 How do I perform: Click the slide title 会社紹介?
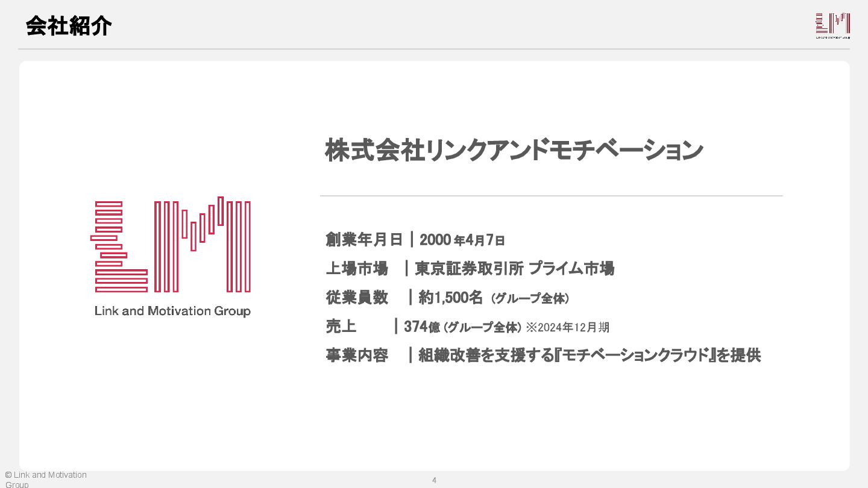[x=68, y=26]
